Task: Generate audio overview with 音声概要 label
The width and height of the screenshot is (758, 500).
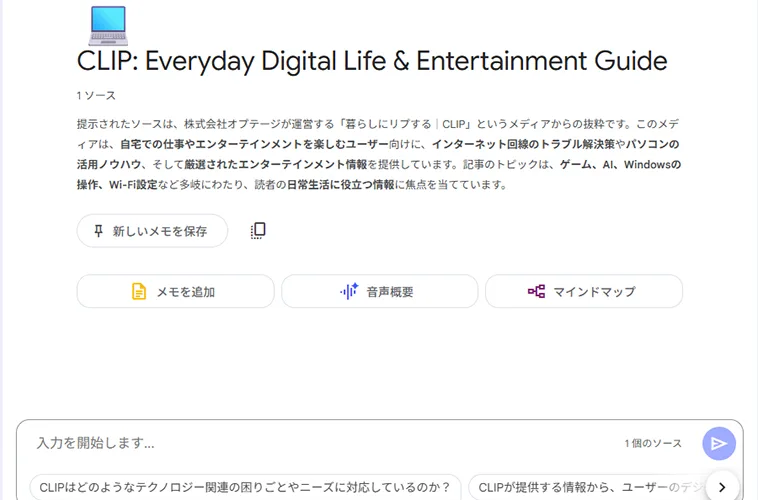Action: coord(390,292)
